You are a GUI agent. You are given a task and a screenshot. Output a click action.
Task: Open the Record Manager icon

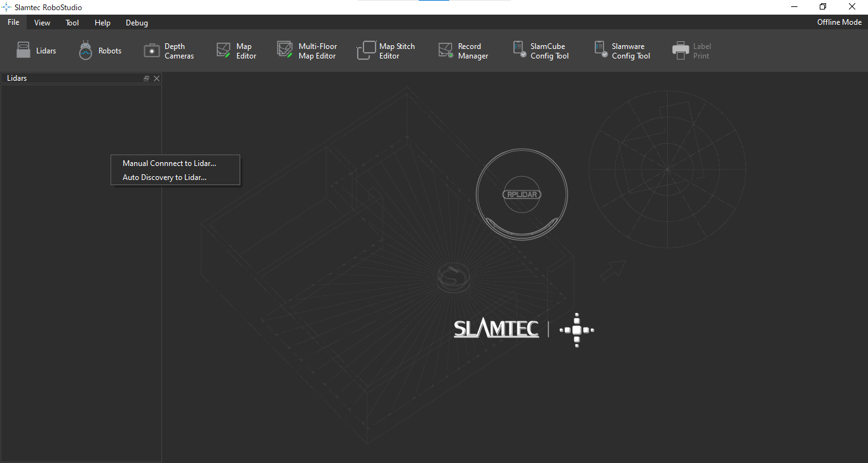click(445, 51)
